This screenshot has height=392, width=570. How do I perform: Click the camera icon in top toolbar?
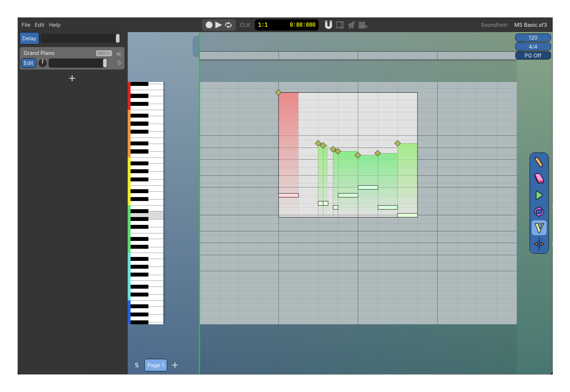(363, 25)
